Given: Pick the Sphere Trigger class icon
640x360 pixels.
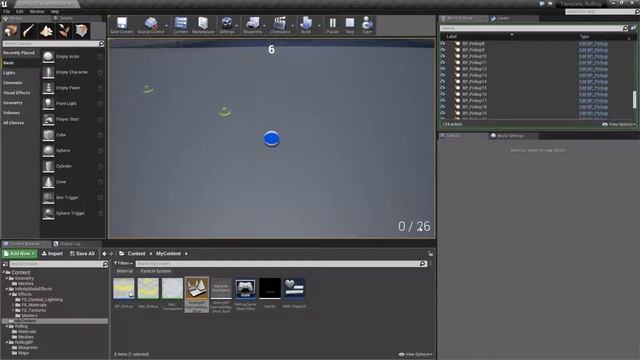Looking at the screenshot, I should (48, 213).
